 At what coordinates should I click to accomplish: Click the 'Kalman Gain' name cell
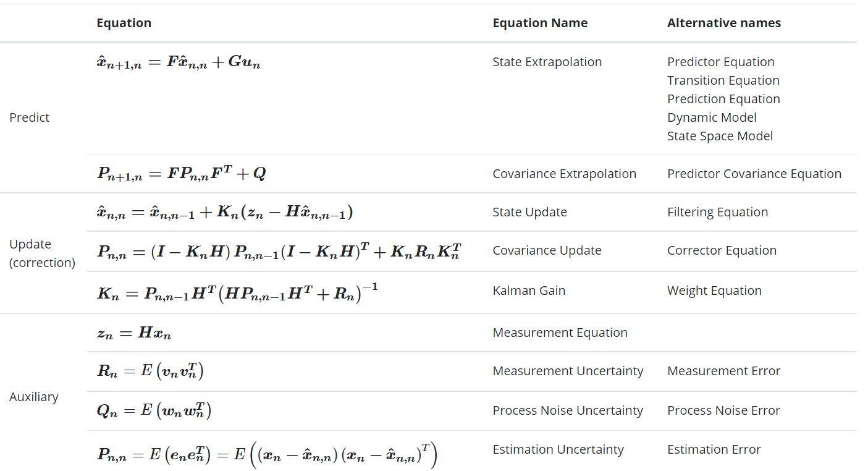tap(529, 291)
